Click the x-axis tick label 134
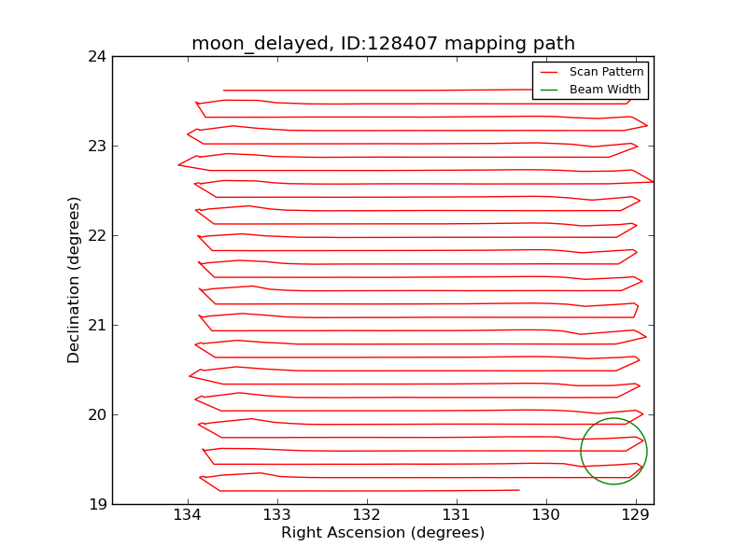This screenshot has width=747, height=560. tap(188, 515)
